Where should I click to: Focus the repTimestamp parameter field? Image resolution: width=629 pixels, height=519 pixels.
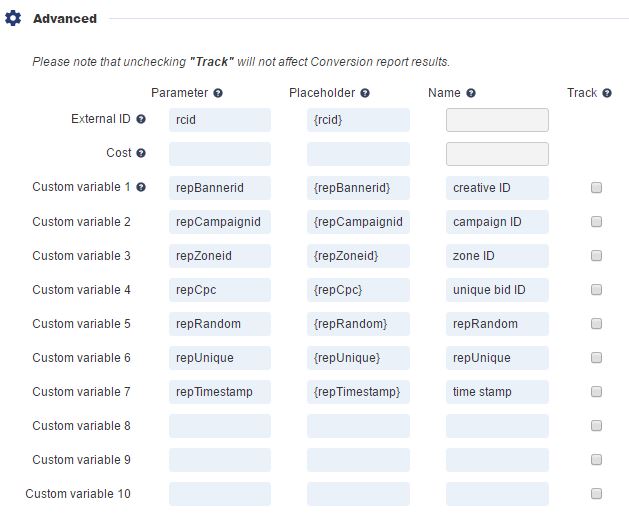tap(220, 392)
